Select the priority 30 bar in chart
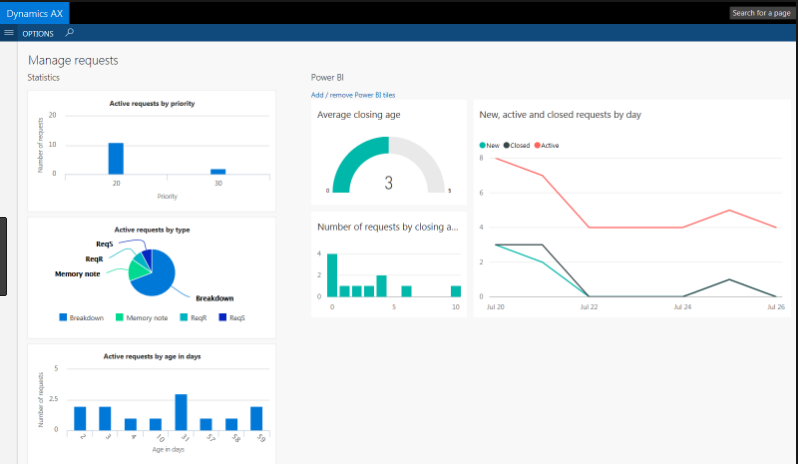Image resolution: width=798 pixels, height=464 pixels. coord(217,171)
